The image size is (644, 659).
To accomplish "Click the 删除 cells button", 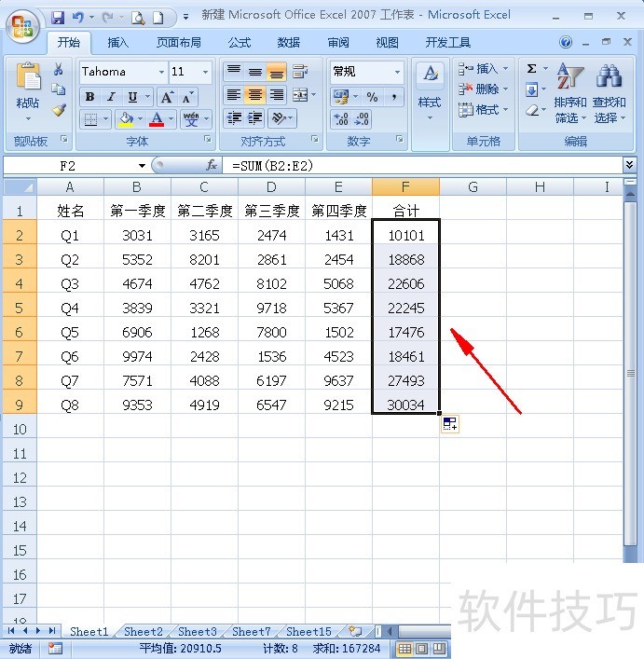I will tap(483, 89).
